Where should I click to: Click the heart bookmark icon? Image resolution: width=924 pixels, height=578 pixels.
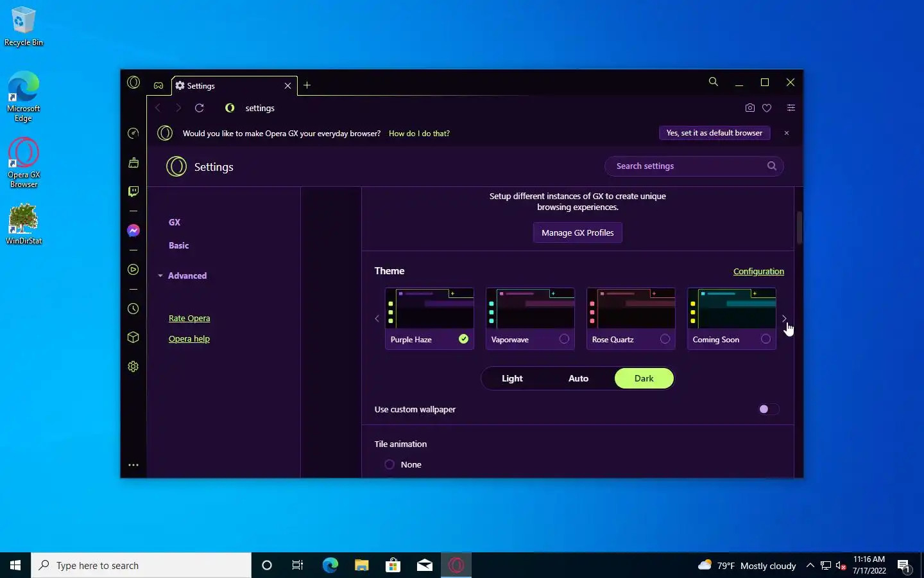click(x=767, y=108)
